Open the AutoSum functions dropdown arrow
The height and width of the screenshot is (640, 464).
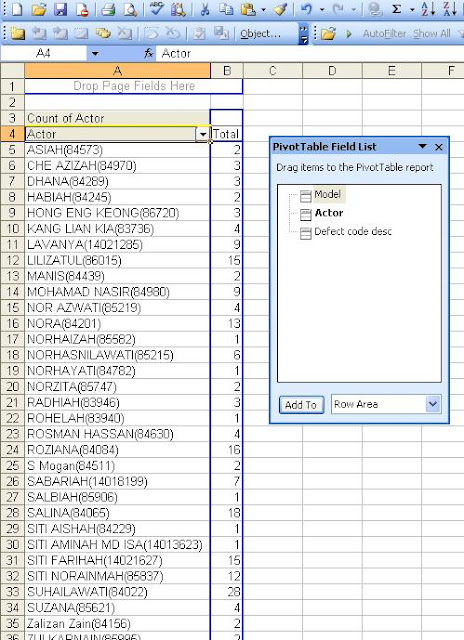click(412, 9)
